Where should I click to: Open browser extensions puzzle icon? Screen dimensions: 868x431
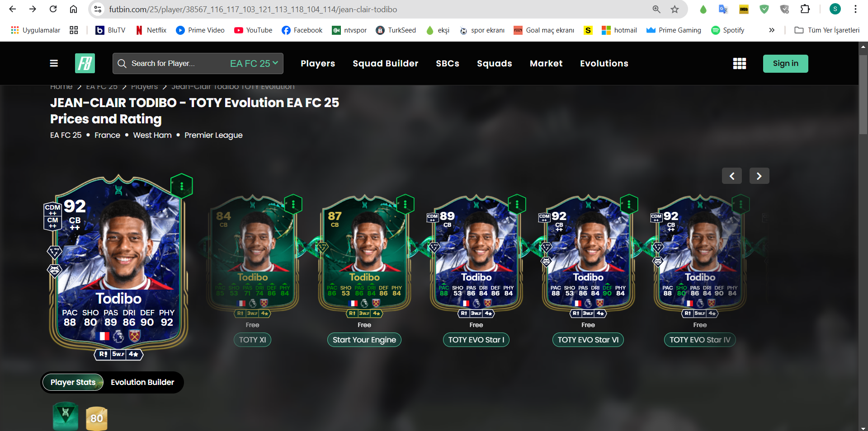805,9
